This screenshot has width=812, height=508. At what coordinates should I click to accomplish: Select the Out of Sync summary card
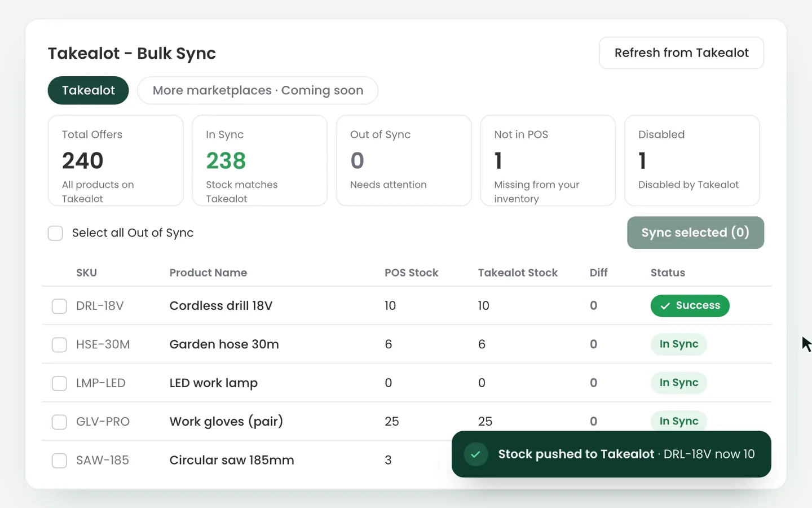(x=404, y=161)
